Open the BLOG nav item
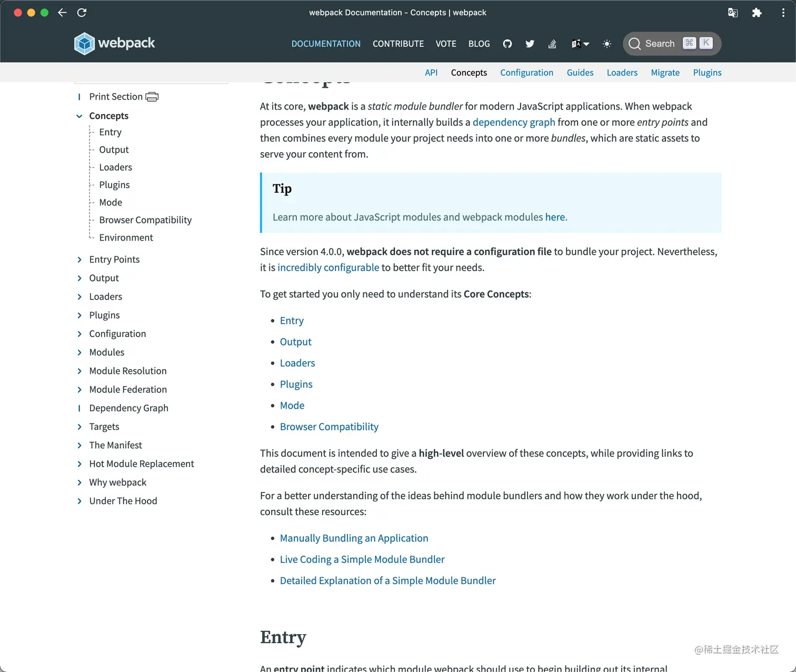The width and height of the screenshot is (796, 672). coord(479,44)
